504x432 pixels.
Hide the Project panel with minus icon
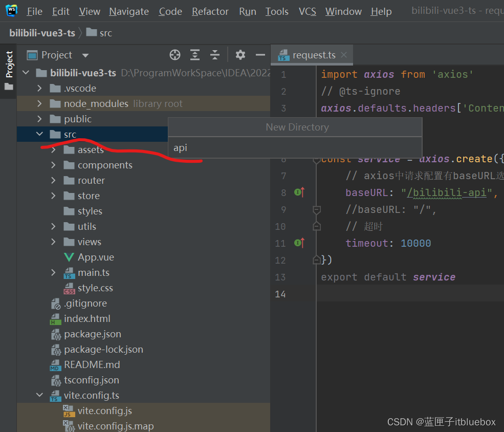point(260,55)
